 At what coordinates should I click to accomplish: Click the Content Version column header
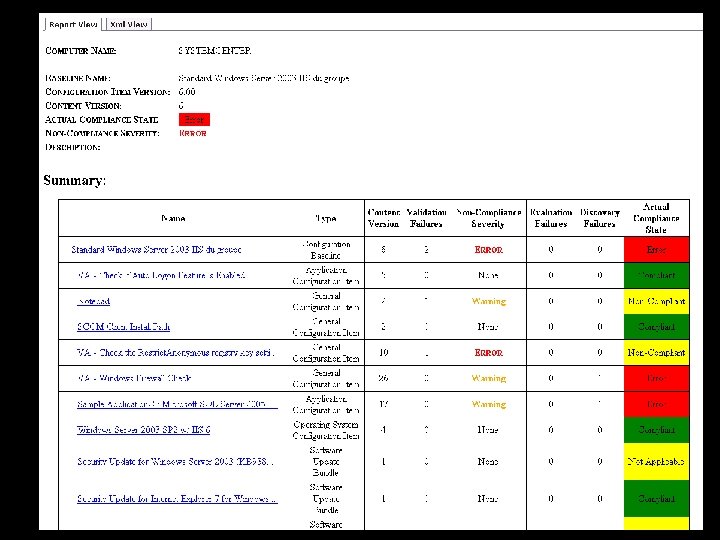pyautogui.click(x=383, y=218)
